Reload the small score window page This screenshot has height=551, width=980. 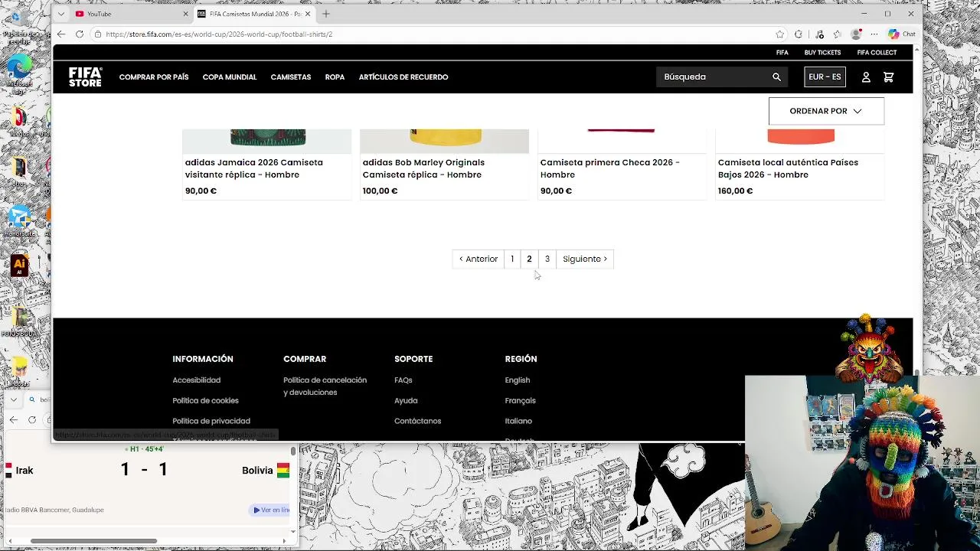(x=31, y=419)
